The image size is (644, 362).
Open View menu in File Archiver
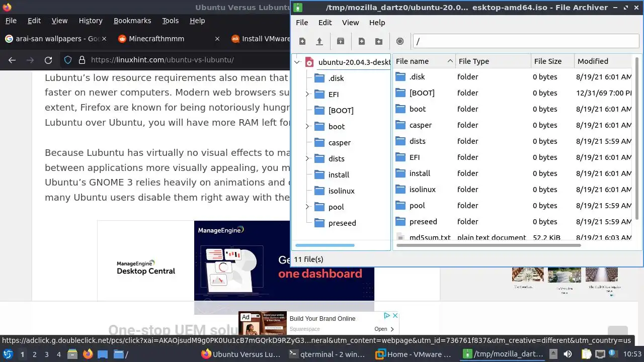click(x=351, y=23)
